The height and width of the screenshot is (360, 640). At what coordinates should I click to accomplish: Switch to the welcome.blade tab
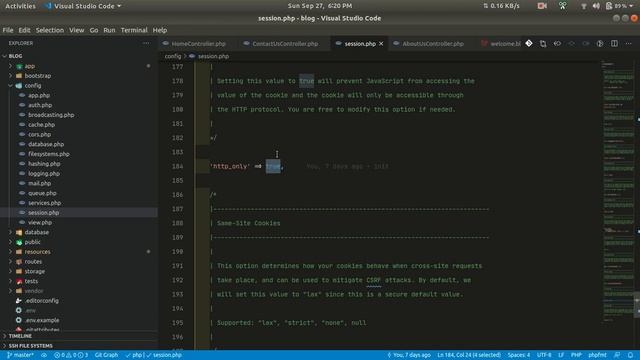point(500,44)
